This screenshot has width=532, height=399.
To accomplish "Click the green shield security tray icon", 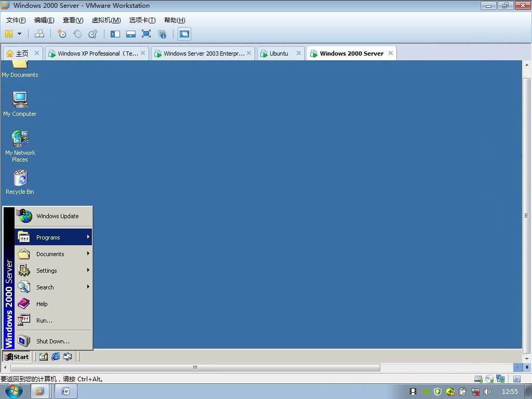I will coord(437,392).
